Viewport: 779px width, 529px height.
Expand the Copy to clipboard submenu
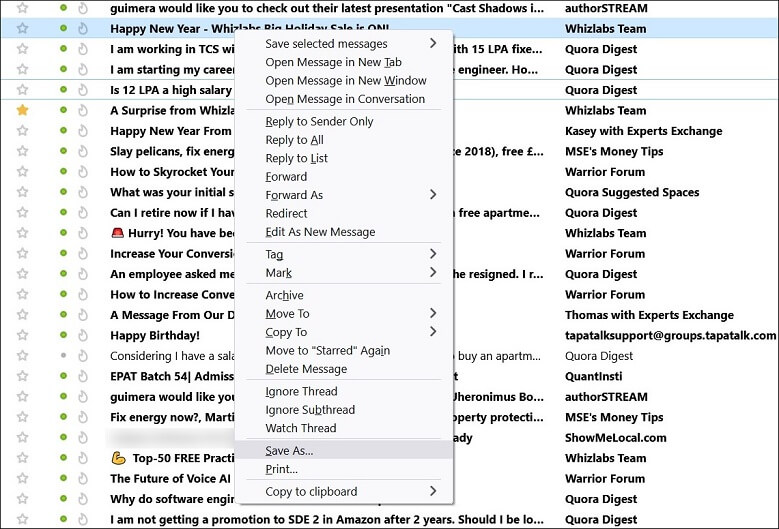click(x=344, y=491)
